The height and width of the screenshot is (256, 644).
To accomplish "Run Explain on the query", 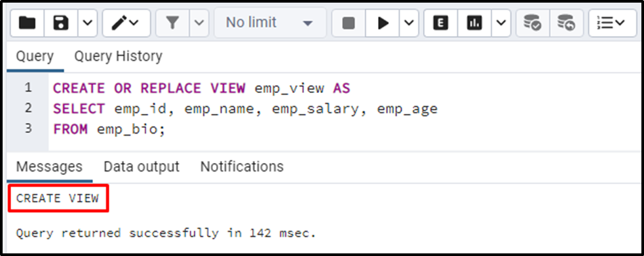I will (441, 24).
